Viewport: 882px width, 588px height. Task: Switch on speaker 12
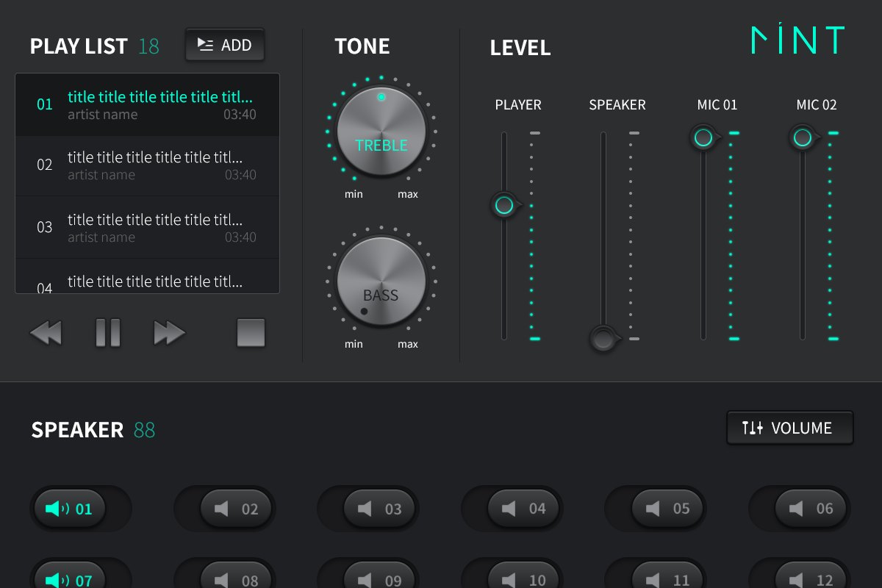point(800,573)
